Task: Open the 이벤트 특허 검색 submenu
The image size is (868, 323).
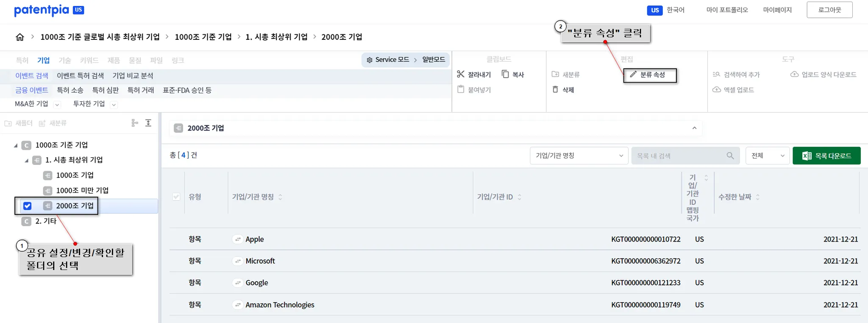Action: [81, 75]
